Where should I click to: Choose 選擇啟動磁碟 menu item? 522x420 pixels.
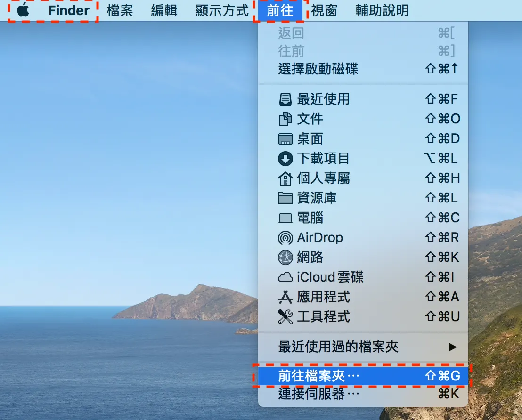click(x=363, y=69)
